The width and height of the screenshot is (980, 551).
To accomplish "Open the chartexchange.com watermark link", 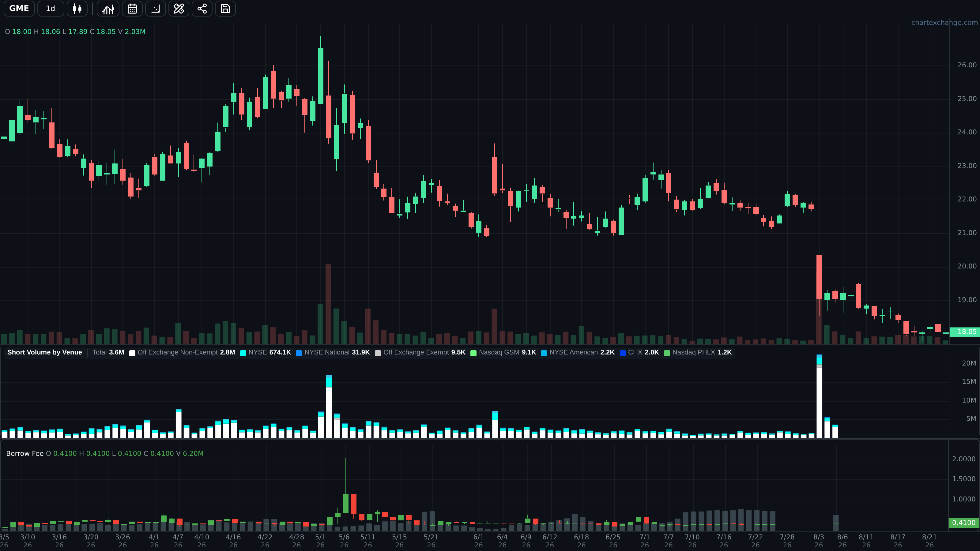I will (x=944, y=22).
